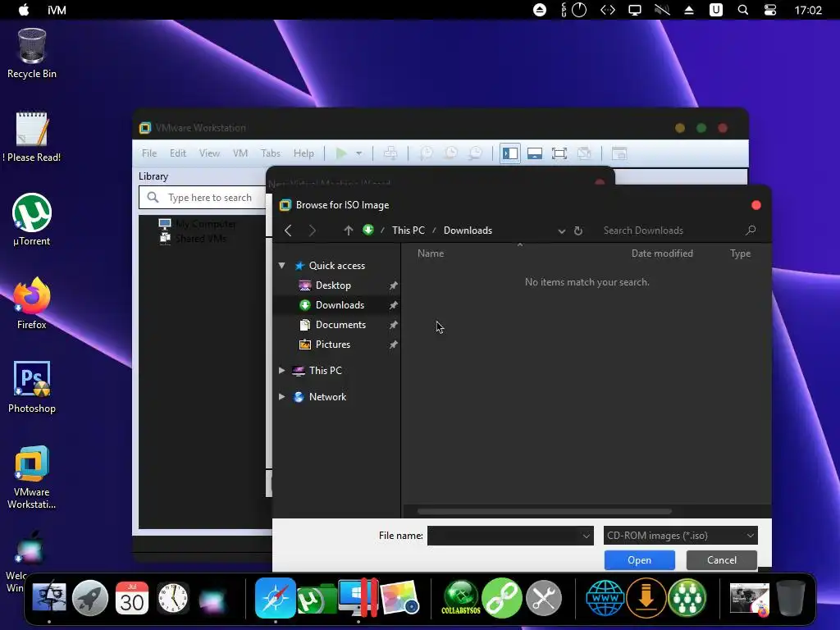Open the orange download arrow dock icon
The image size is (840, 630).
pos(646,598)
